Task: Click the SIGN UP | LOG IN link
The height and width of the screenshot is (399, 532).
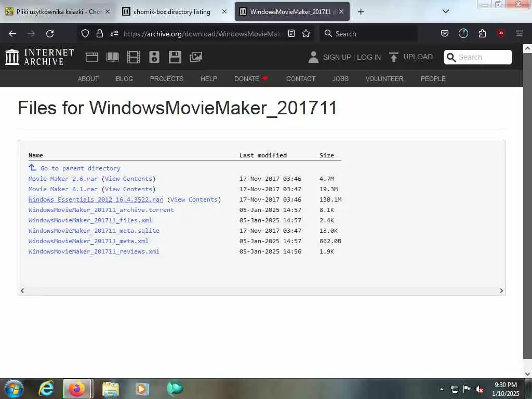Action: [x=352, y=57]
